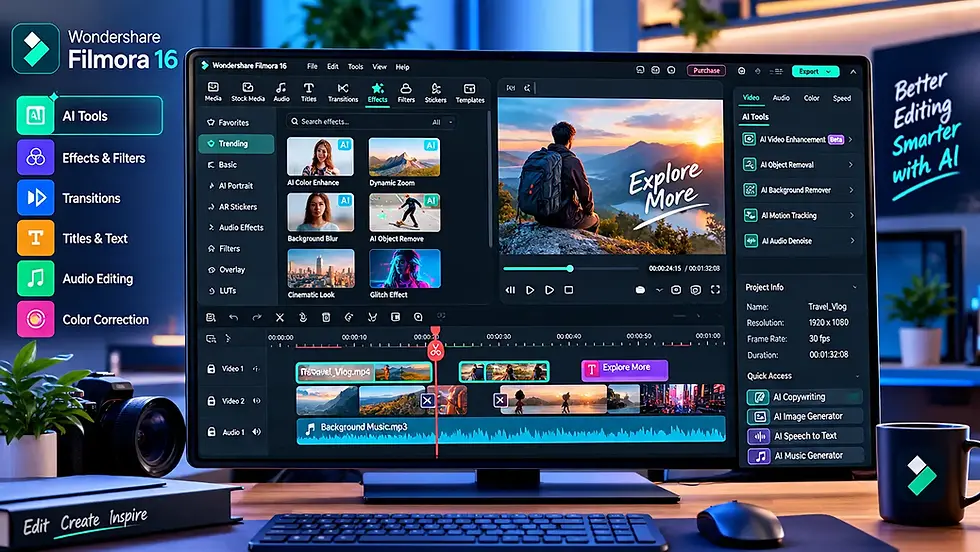
Task: Click the AI Video Enhancement icon
Action: (x=748, y=139)
